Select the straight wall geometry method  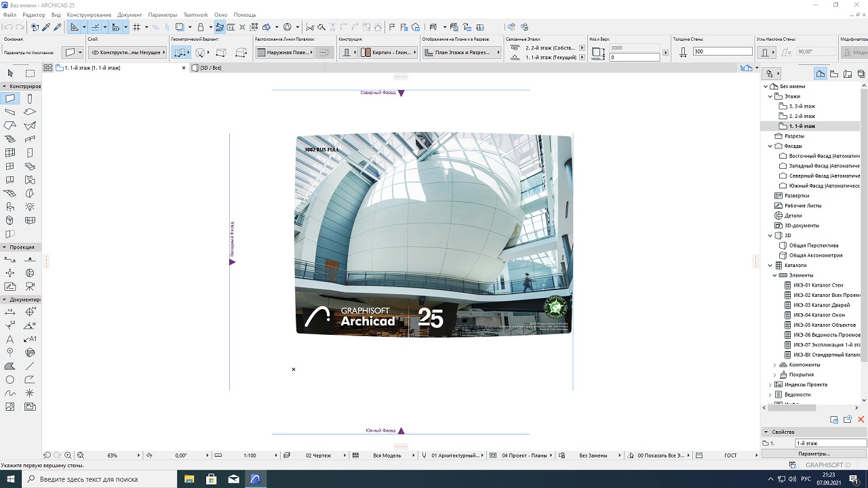point(178,52)
